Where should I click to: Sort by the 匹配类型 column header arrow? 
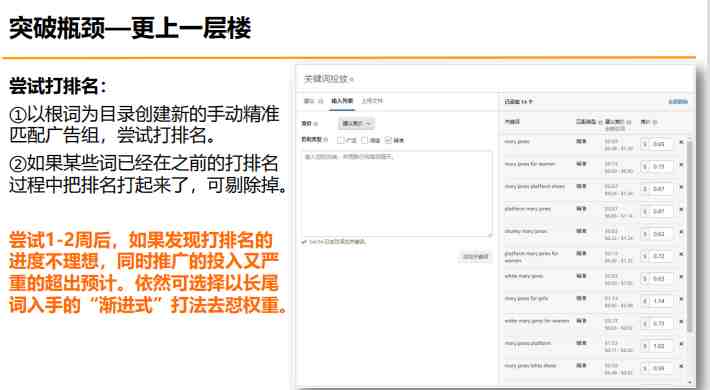point(600,122)
